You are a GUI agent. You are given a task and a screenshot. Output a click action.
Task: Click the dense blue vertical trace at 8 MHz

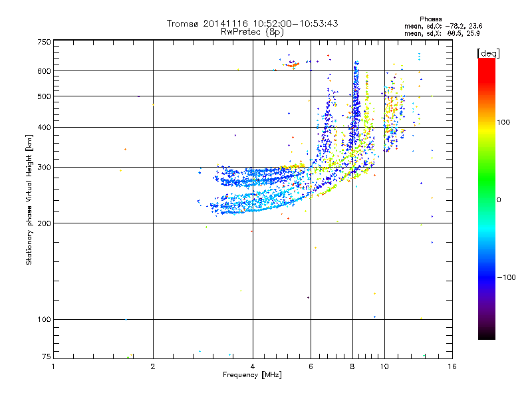tap(356, 100)
